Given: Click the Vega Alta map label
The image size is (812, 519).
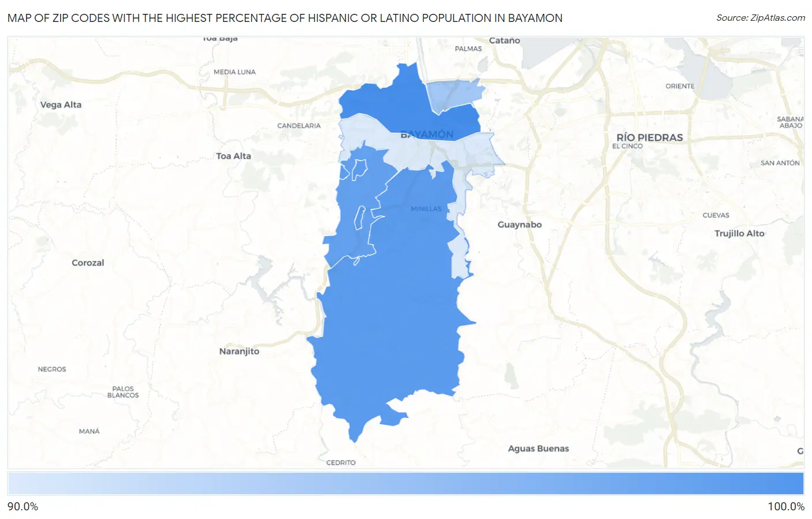Looking at the screenshot, I should tap(61, 104).
